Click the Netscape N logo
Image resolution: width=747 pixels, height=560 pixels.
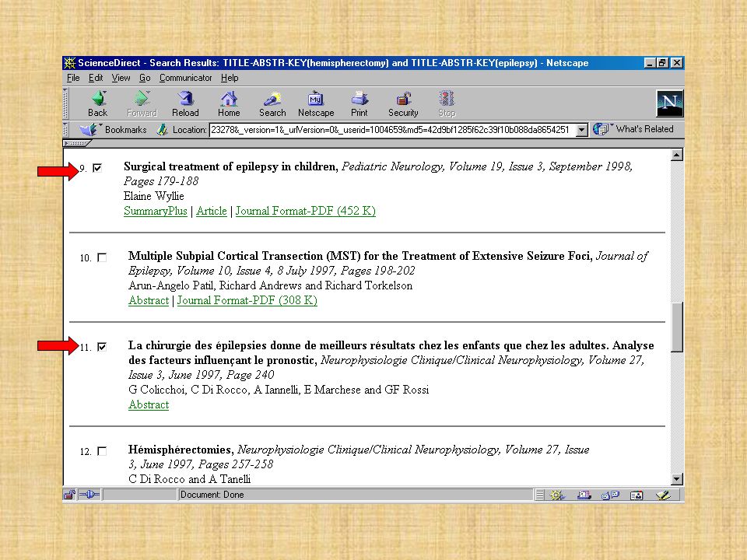point(669,103)
